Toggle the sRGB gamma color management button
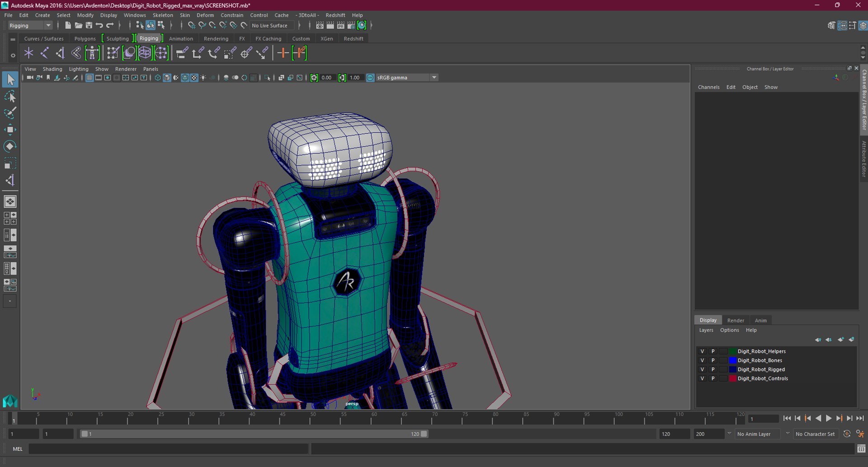This screenshot has width=868, height=467. tap(370, 78)
